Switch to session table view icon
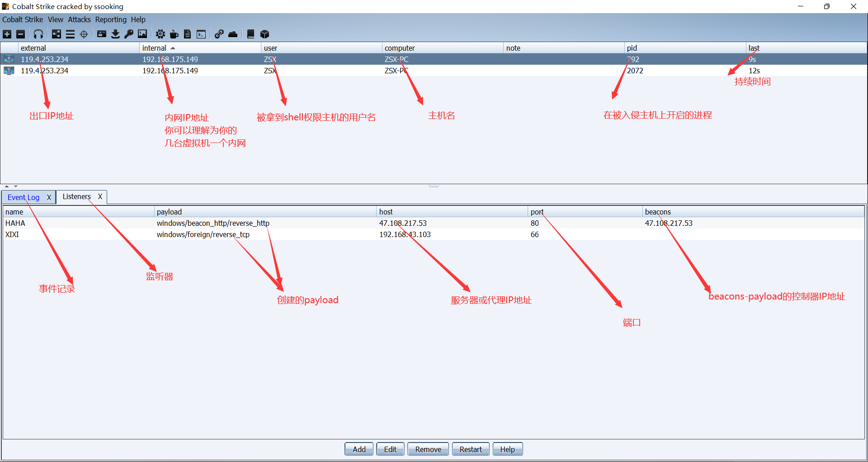This screenshot has height=462, width=868. [70, 34]
